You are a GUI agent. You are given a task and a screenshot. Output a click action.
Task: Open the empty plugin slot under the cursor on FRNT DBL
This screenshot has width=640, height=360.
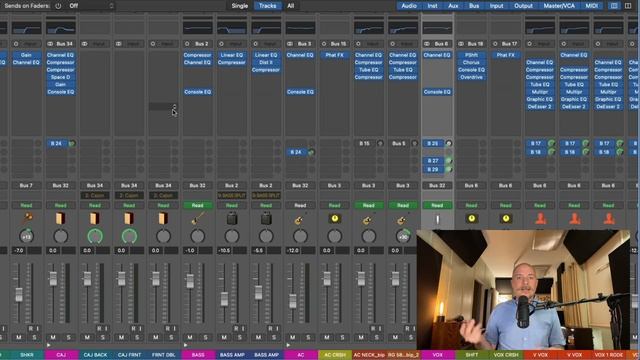(x=163, y=107)
